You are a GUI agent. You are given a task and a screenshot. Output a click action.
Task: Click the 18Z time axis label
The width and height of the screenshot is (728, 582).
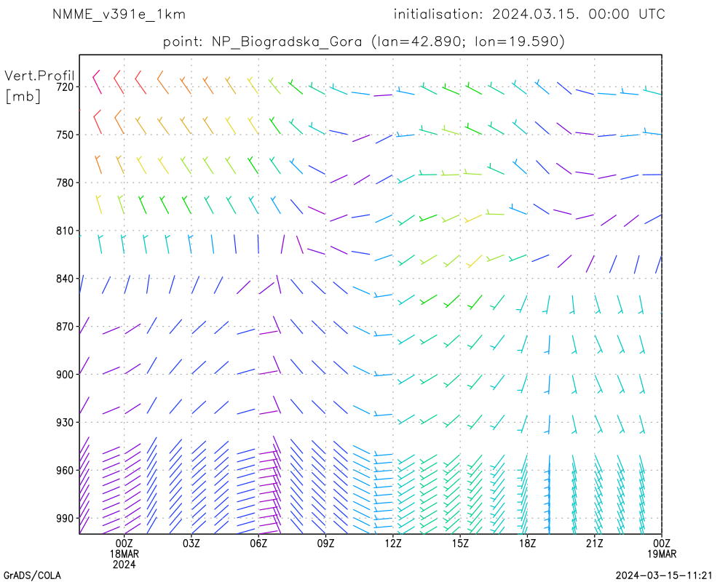(x=527, y=543)
